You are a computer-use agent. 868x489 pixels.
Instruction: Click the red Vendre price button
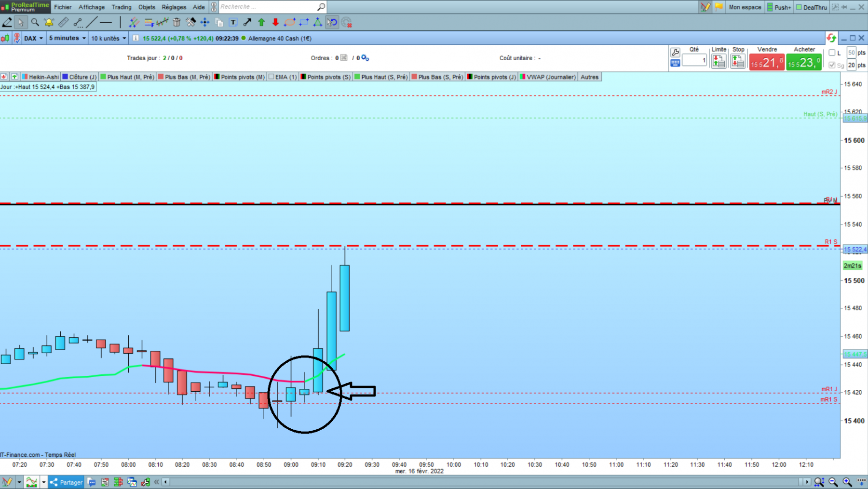[x=767, y=63]
